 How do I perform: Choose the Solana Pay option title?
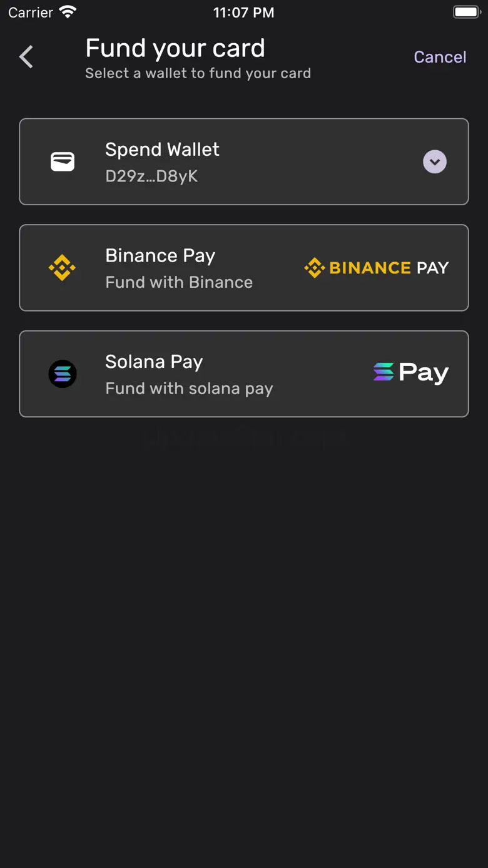point(154,362)
